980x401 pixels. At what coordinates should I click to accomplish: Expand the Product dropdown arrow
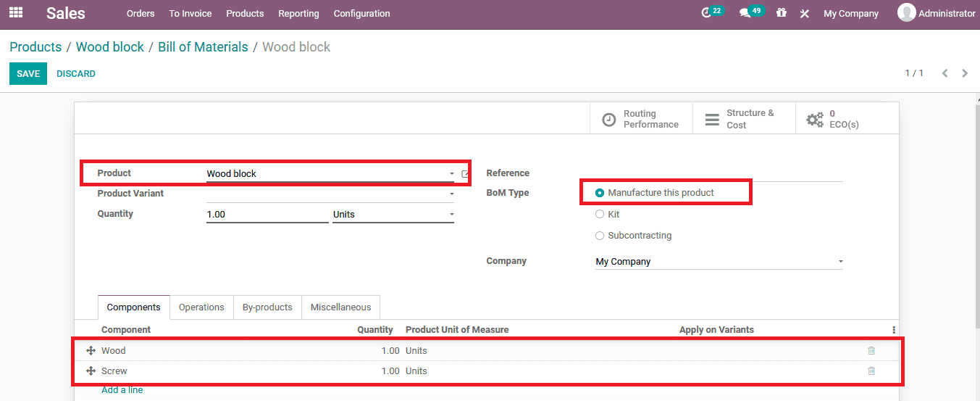[452, 174]
